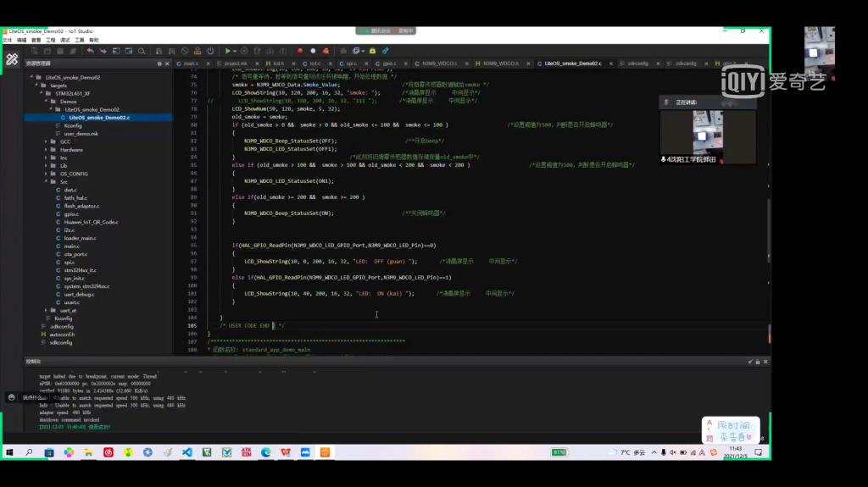Open VS Code from the taskbar

[x=187, y=452]
